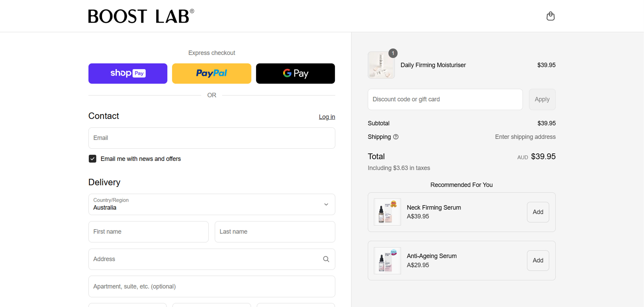Viewport: 644px width, 307px height.
Task: Focus the Email input field
Action: click(212, 138)
